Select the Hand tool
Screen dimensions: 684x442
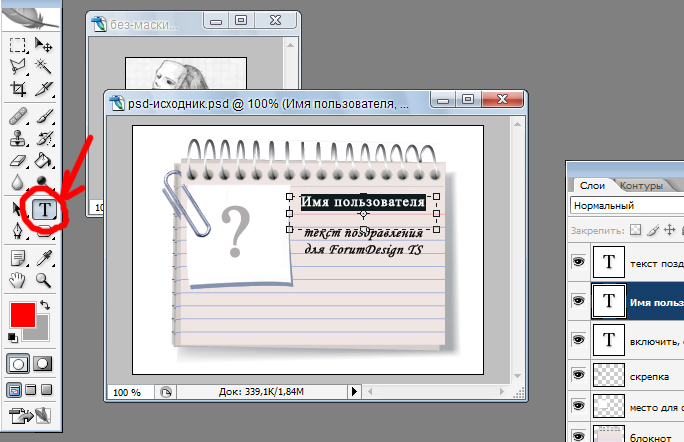coord(17,281)
